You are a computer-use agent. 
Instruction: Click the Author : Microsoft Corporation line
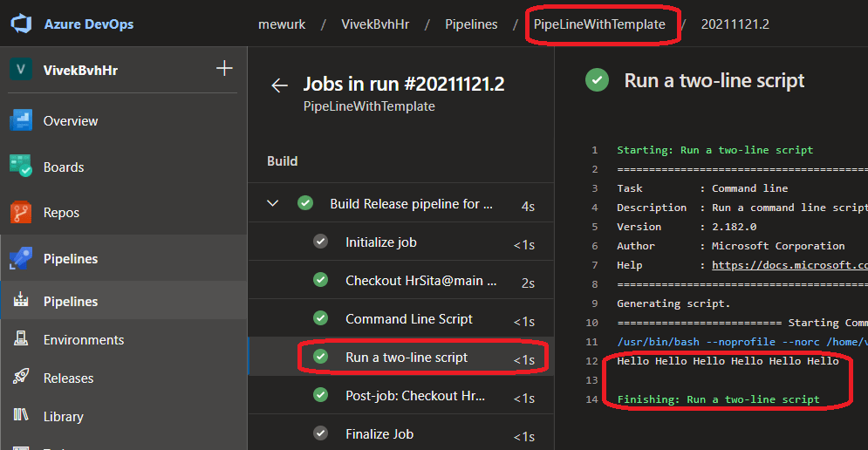731,246
